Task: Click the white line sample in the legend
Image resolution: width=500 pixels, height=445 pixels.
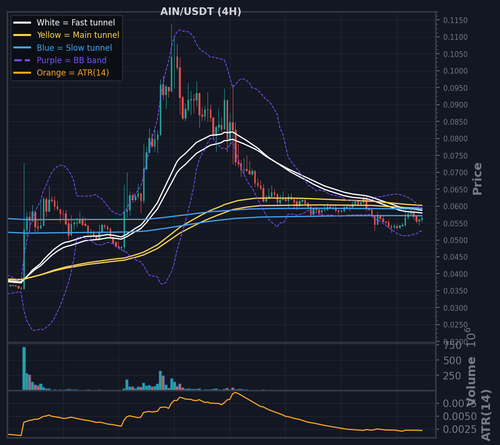Action: [22, 23]
